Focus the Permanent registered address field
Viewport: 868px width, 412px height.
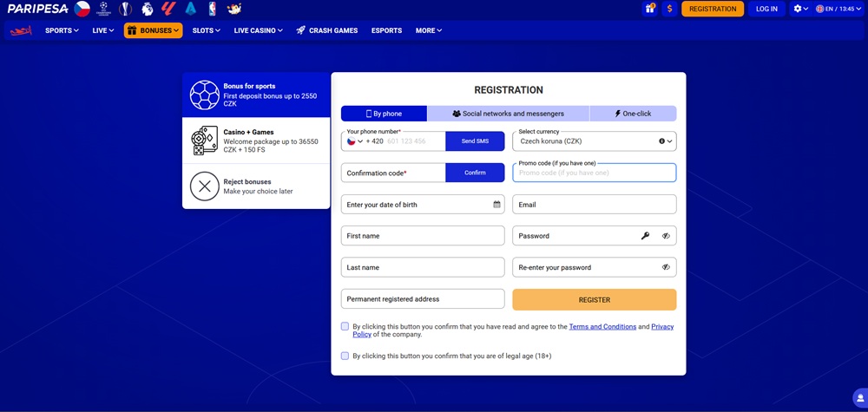click(423, 298)
